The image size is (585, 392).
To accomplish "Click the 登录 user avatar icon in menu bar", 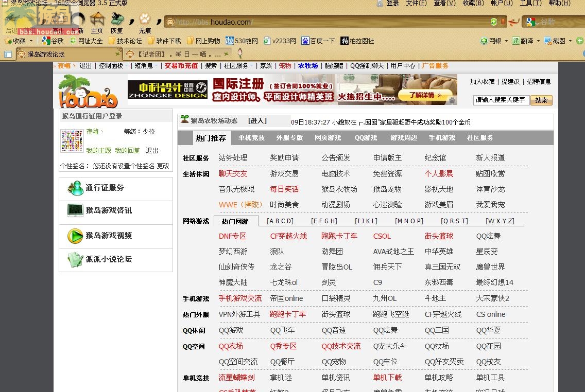I will click(380, 4).
